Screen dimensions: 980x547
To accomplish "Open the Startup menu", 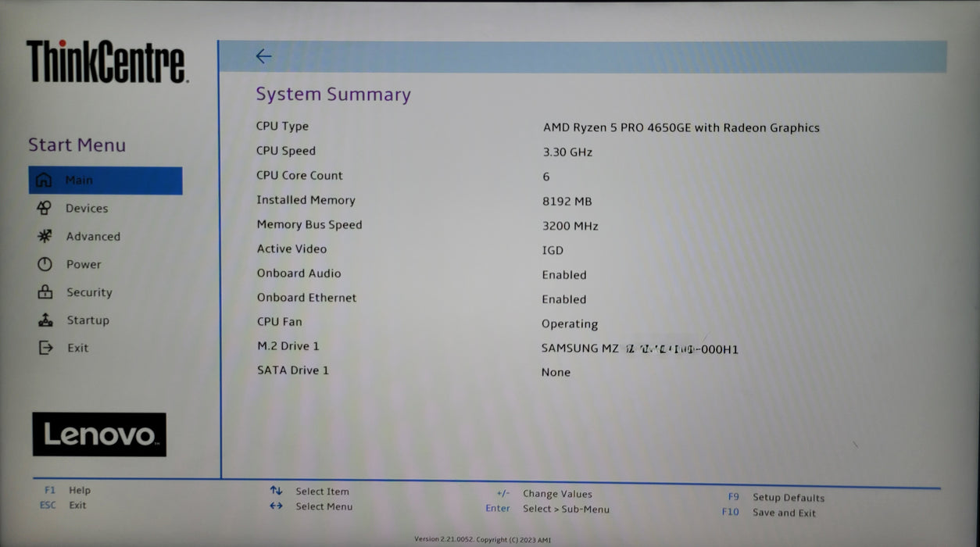I will (x=88, y=320).
